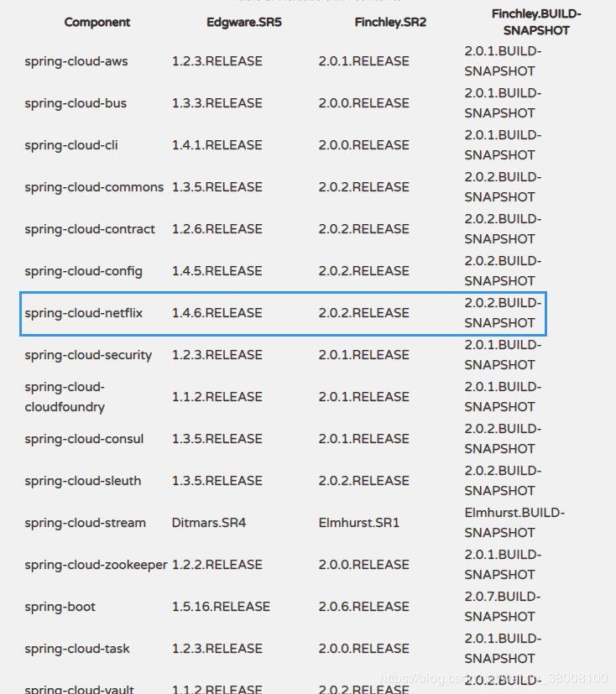Screen dimensions: 616x694
Task: Select the spring-cloud-contract component name
Action: pos(90,229)
